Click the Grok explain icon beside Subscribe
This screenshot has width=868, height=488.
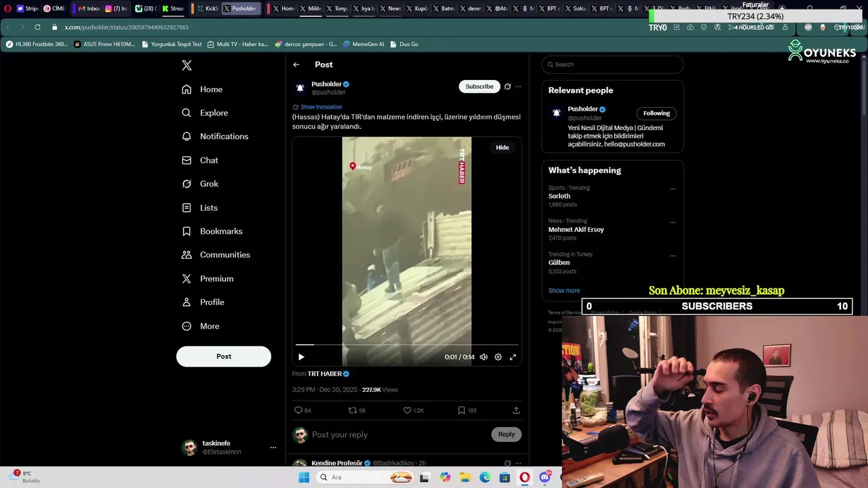tap(507, 86)
